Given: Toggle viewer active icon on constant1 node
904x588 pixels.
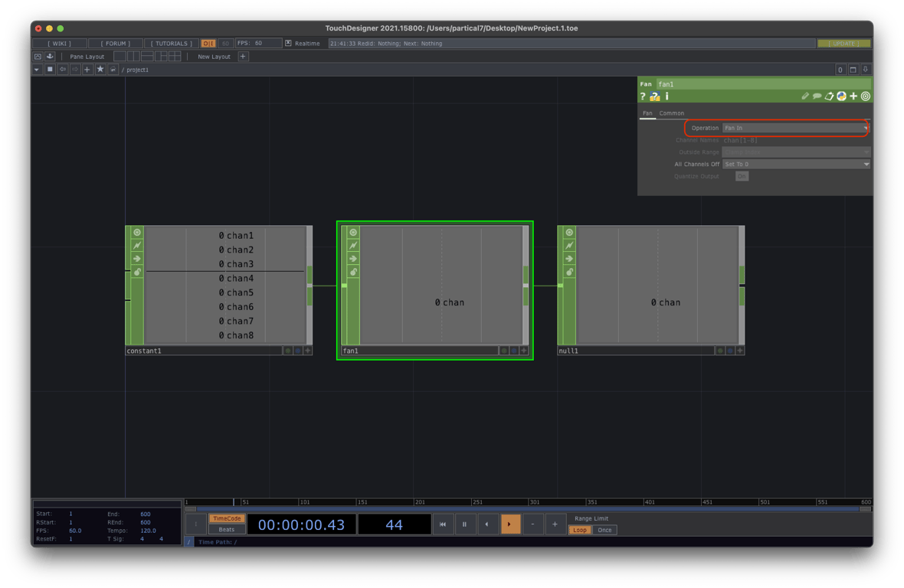Looking at the screenshot, I should (137, 233).
